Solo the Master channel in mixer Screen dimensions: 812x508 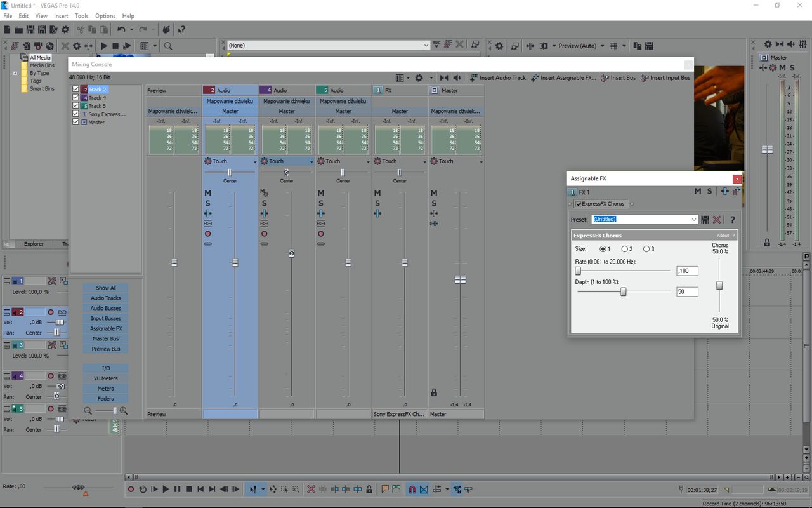(x=433, y=203)
